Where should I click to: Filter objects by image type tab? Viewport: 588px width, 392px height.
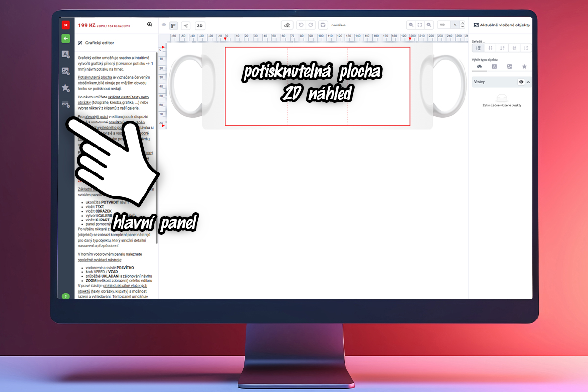point(510,66)
